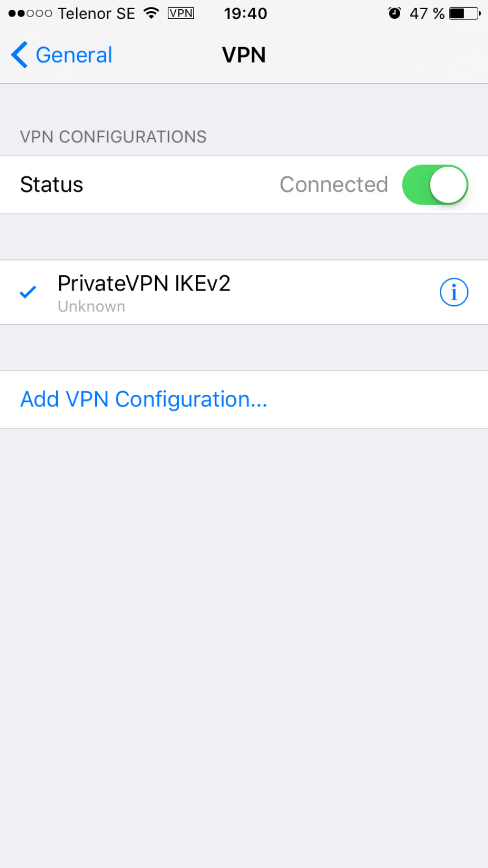Tap the alarm clock status icon
The width and height of the screenshot is (488, 868).
pos(395,13)
